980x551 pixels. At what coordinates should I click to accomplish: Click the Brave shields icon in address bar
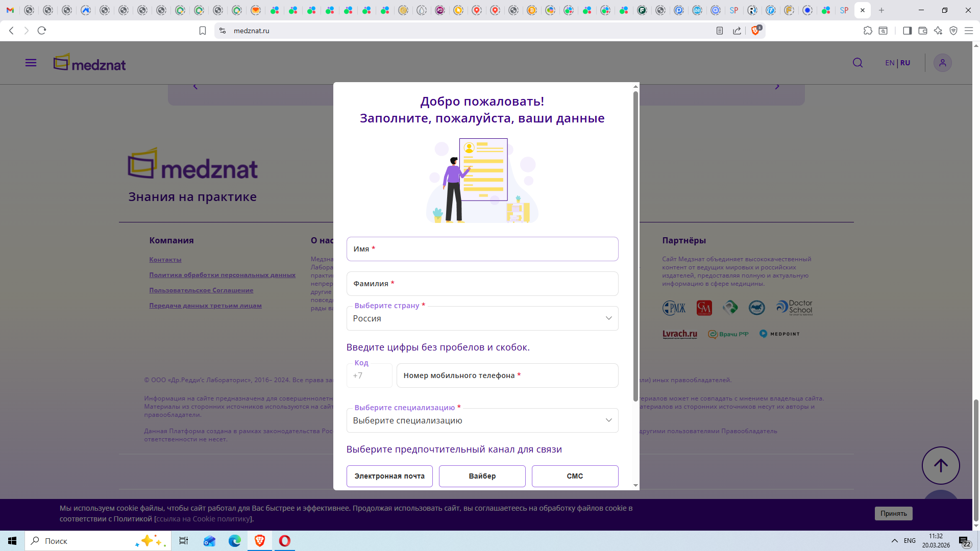[756, 31]
